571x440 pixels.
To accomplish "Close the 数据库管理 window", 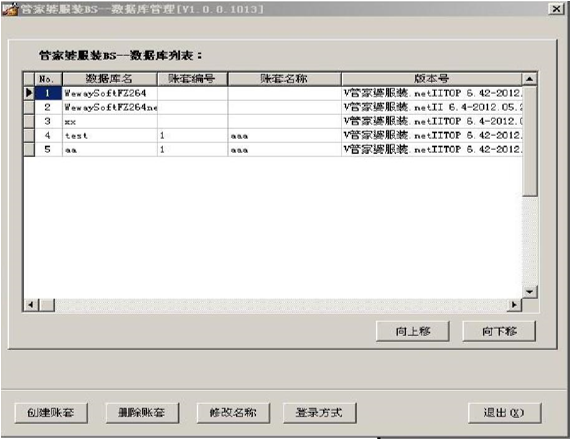I will [556, 9].
